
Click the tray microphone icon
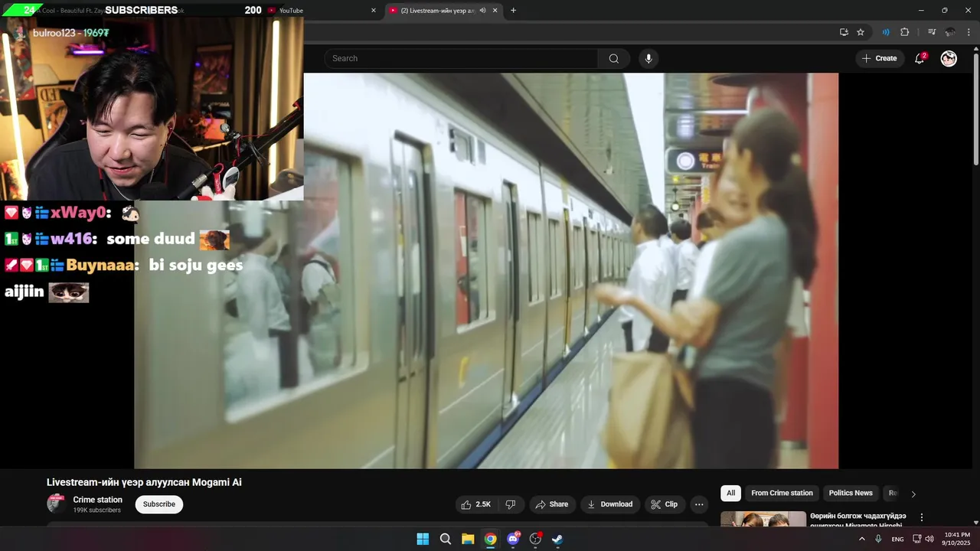[x=878, y=539]
